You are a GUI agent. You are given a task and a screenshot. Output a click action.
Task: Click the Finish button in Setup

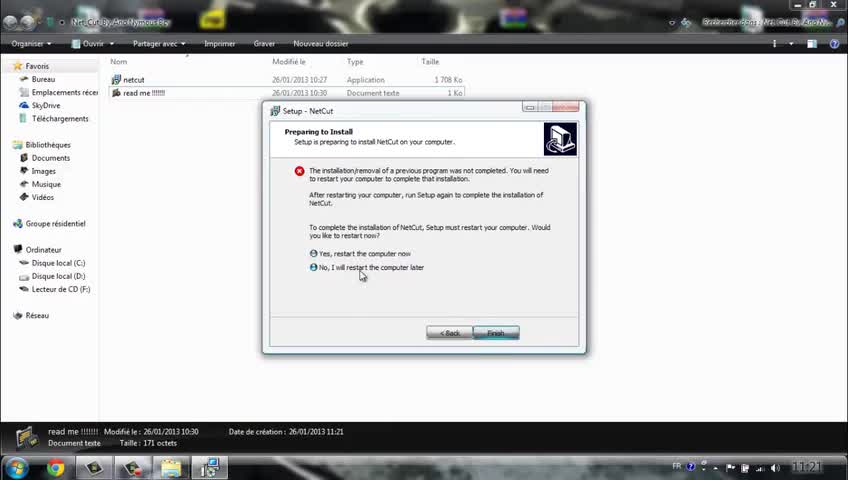point(496,333)
